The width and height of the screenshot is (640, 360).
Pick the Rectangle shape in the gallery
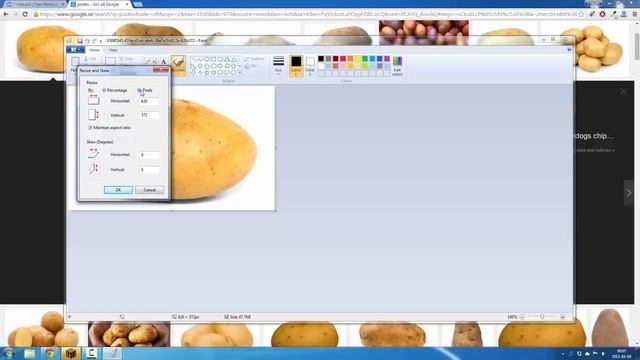coord(213,60)
